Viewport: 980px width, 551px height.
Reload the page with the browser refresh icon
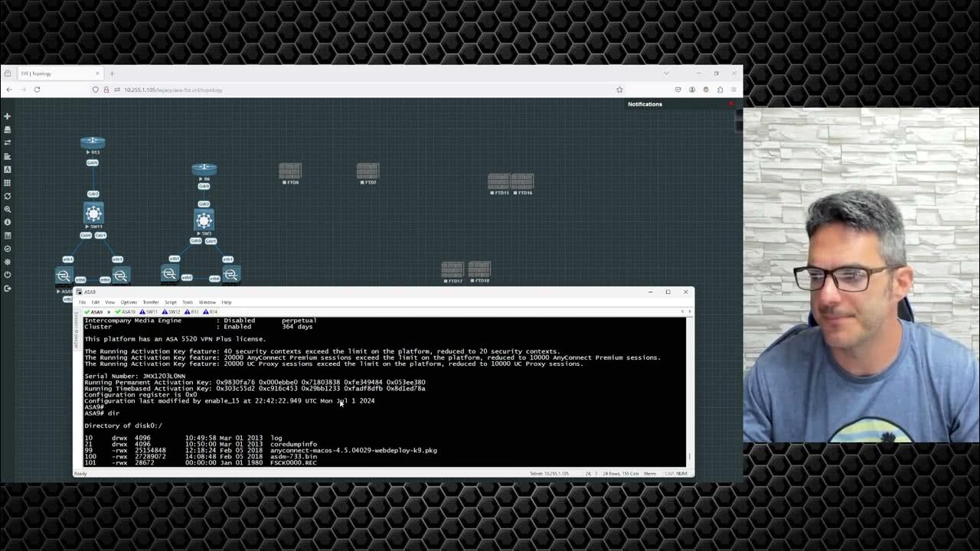pos(37,90)
